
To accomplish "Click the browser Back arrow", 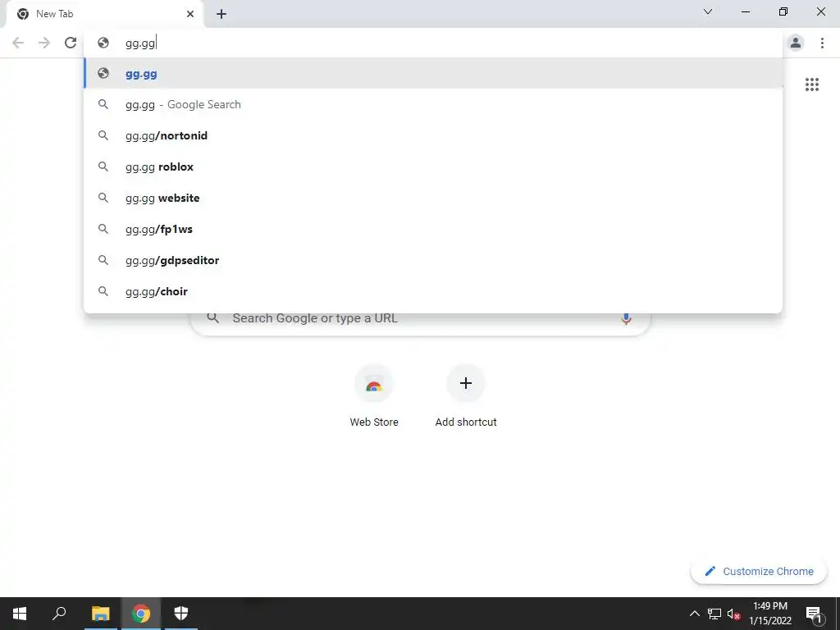I will (x=18, y=43).
